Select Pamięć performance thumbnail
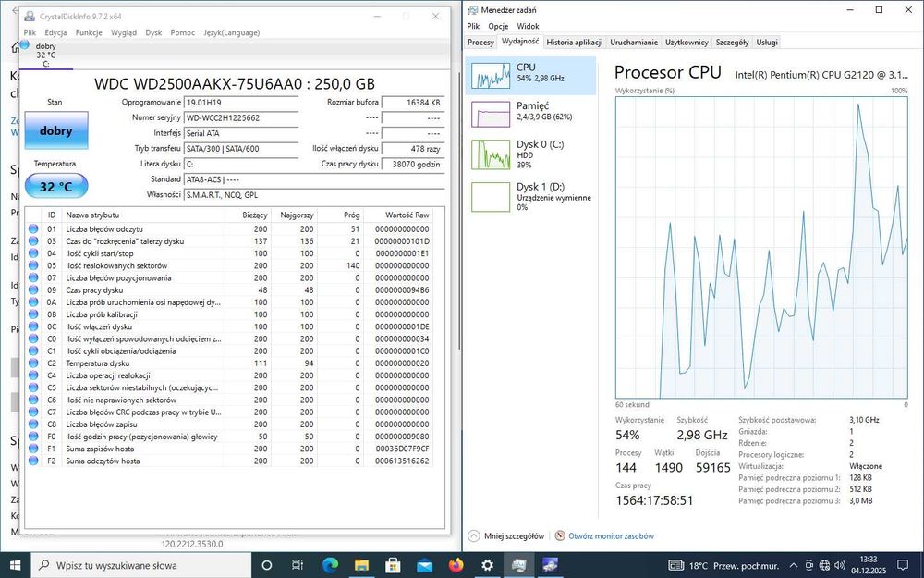 point(491,114)
